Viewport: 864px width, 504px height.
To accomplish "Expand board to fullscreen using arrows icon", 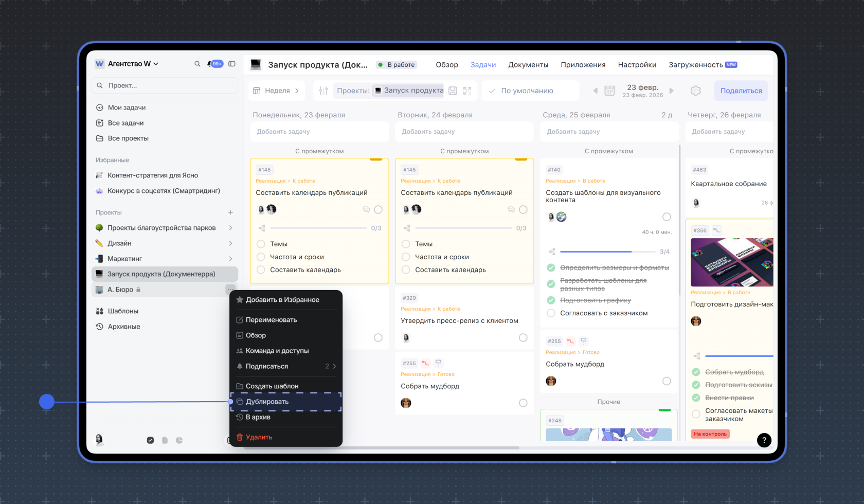I will pos(467,91).
